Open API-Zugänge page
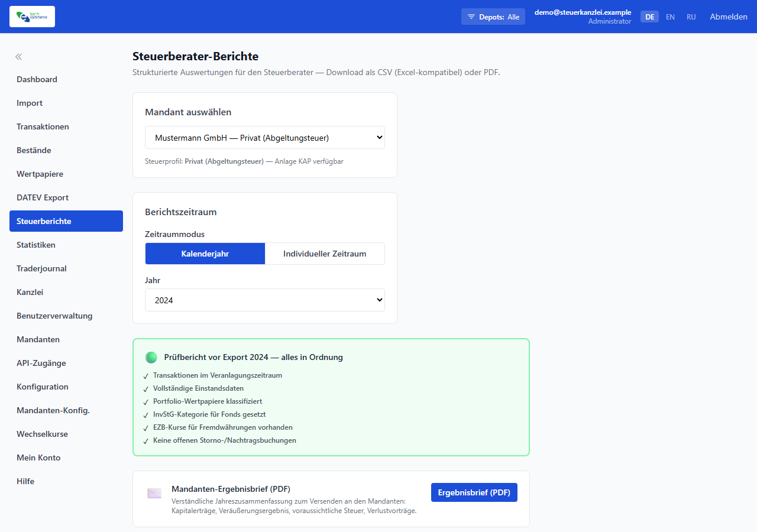This screenshot has width=757, height=532. 66,363
